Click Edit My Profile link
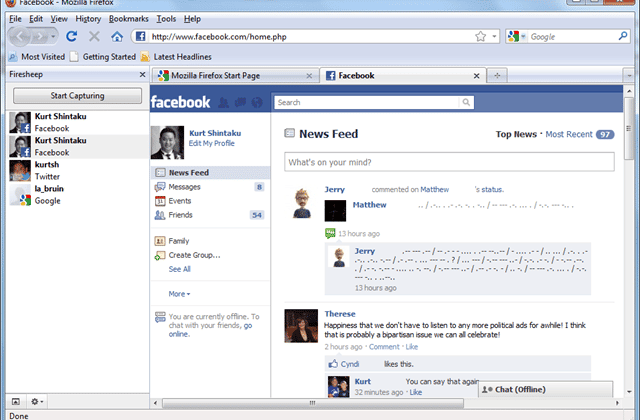 click(x=211, y=143)
